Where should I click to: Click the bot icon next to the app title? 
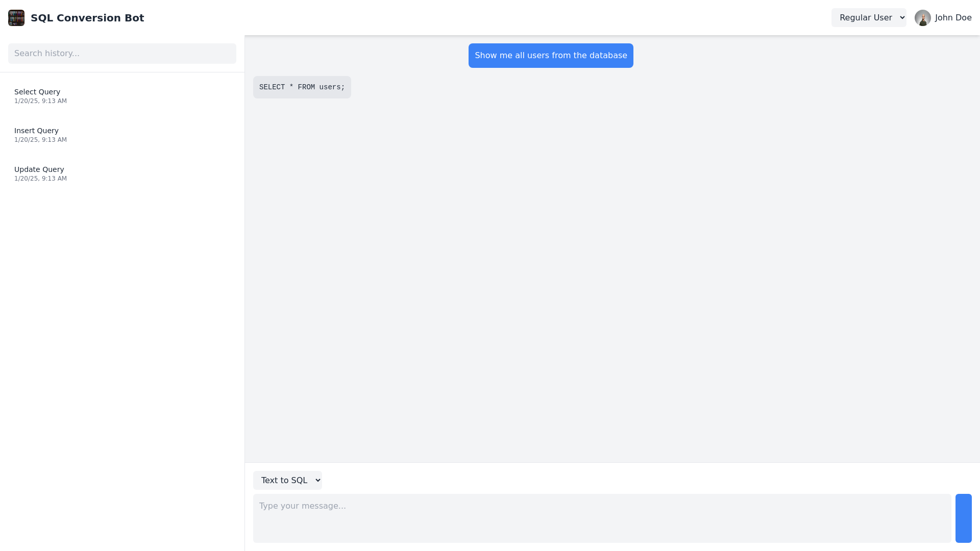pos(16,17)
